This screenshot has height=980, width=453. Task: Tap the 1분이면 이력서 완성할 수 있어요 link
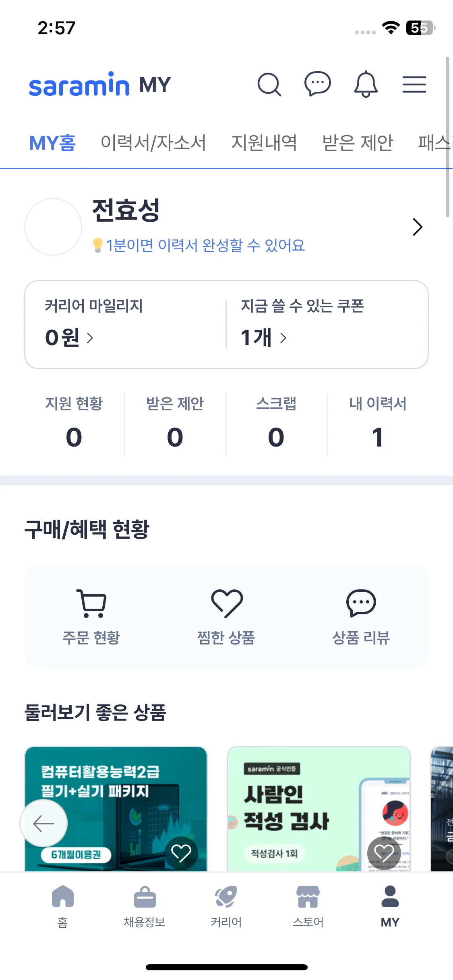pyautogui.click(x=205, y=245)
